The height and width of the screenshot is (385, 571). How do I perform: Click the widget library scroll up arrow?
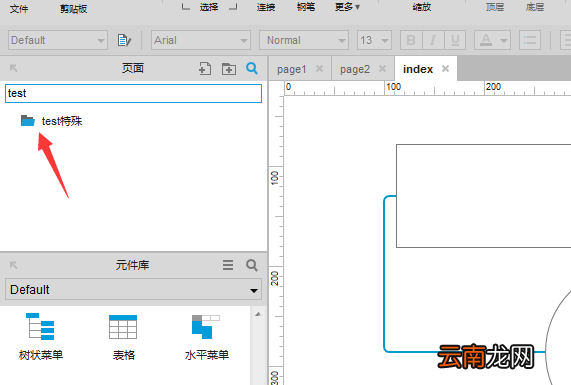pyautogui.click(x=258, y=314)
